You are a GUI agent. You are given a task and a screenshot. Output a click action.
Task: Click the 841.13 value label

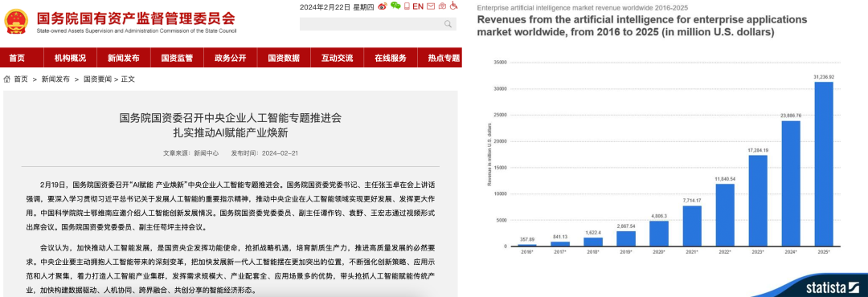point(559,237)
